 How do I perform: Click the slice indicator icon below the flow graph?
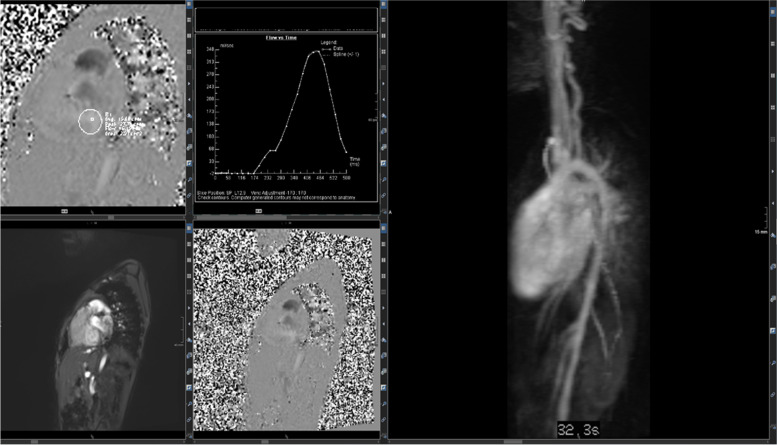click(257, 211)
